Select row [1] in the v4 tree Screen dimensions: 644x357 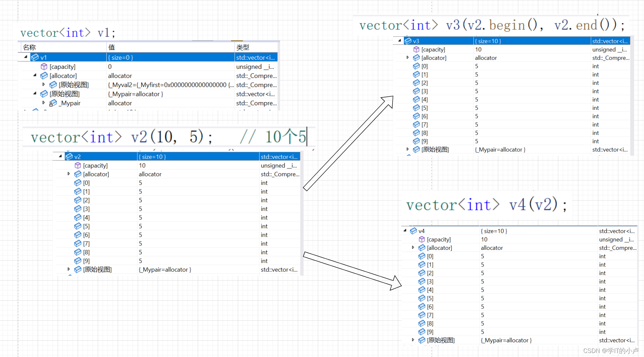[520, 265]
